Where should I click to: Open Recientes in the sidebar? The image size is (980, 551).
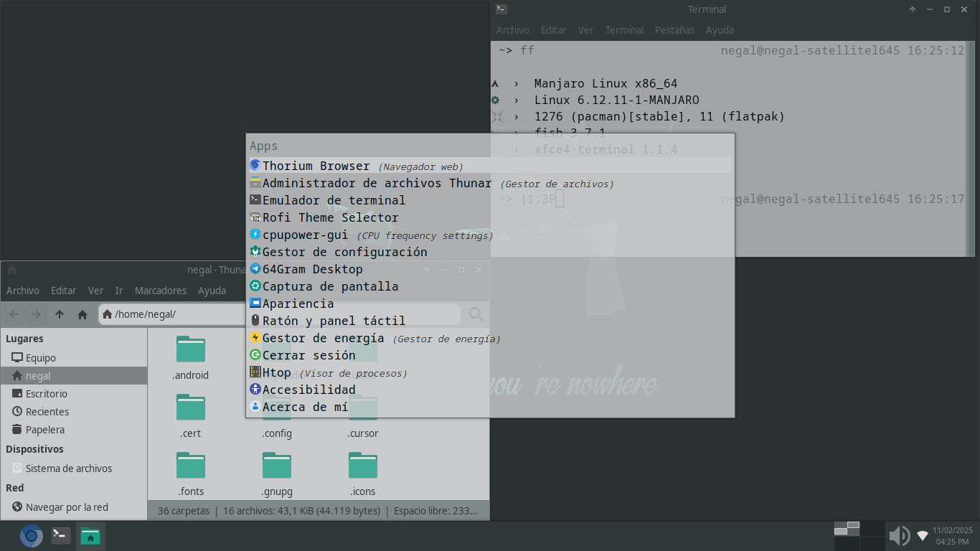pos(47,412)
